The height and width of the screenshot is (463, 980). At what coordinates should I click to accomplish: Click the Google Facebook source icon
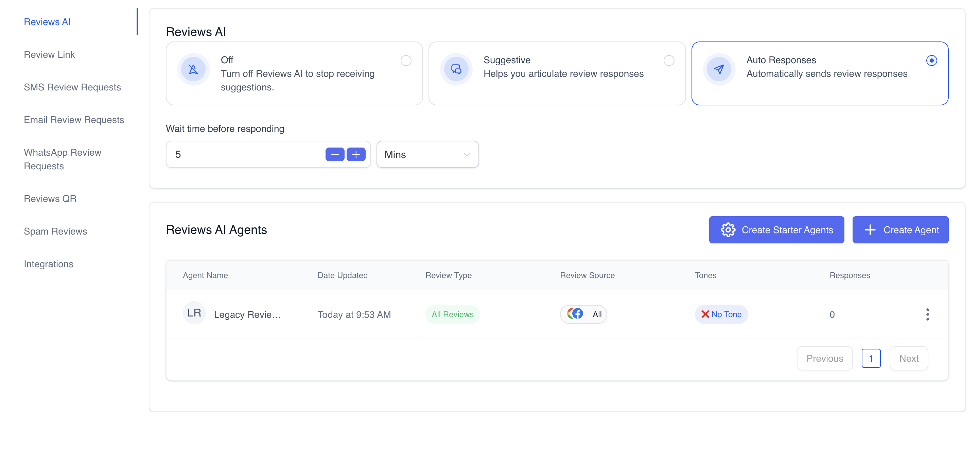[x=575, y=314]
